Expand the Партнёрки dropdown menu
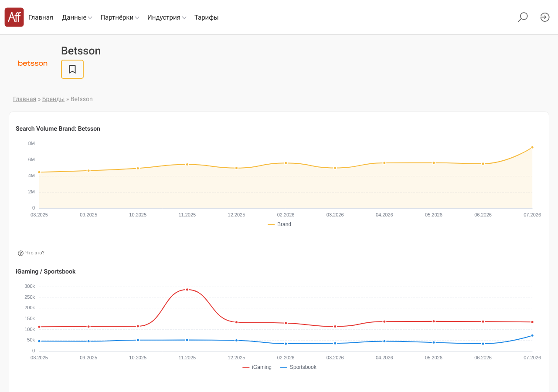558x392 pixels. coord(120,17)
